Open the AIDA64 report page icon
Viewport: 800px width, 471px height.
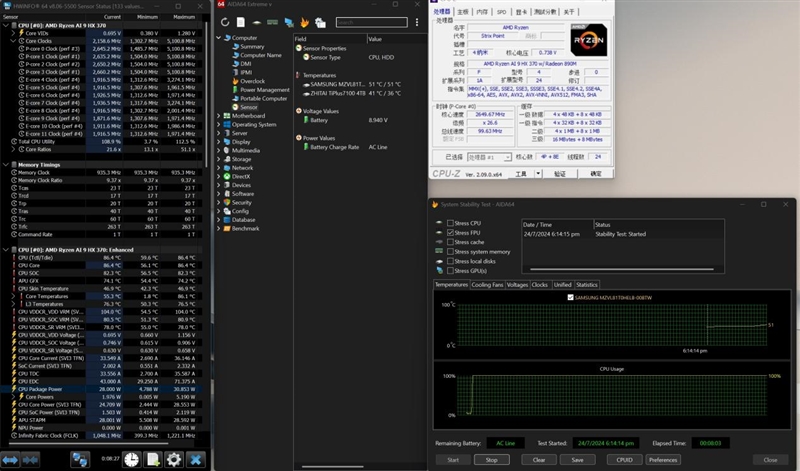tap(241, 22)
